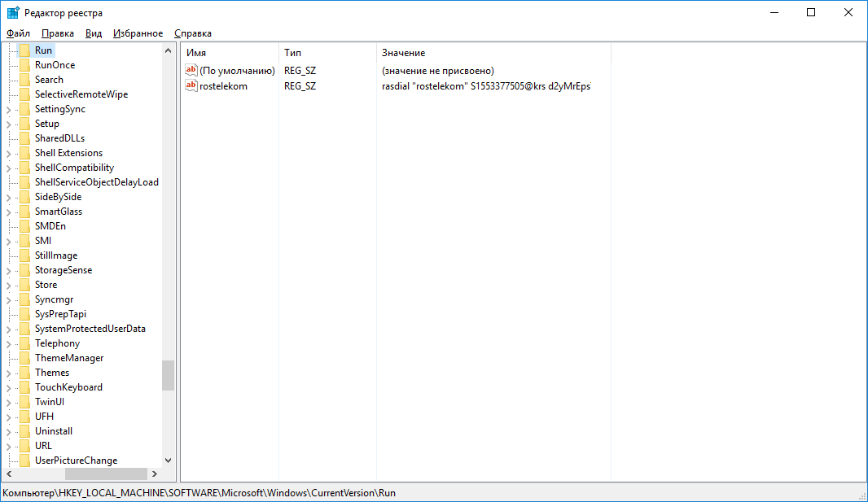This screenshot has width=868, height=502.
Task: Select the UFH key
Action: pyautogui.click(x=44, y=417)
